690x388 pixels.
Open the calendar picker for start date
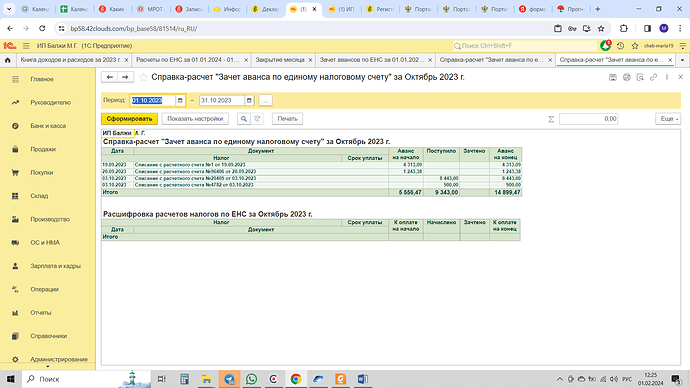click(x=180, y=101)
